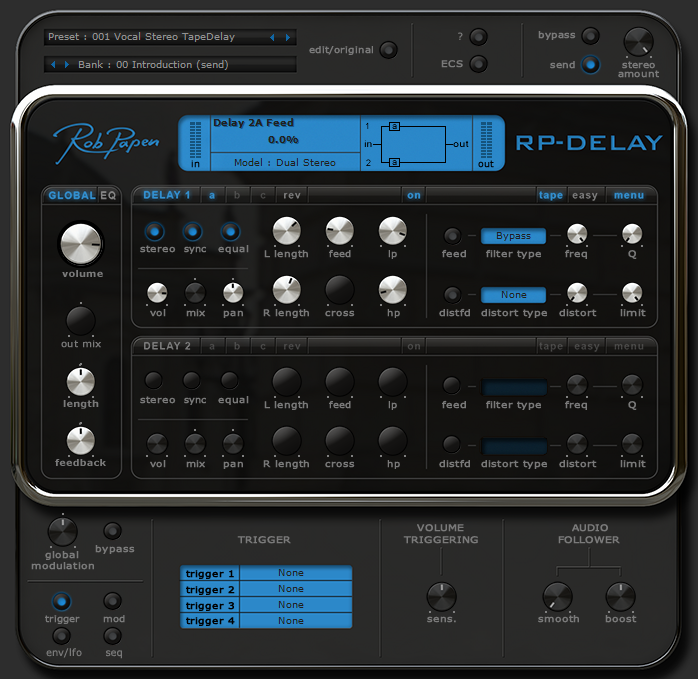Turn Delay 1 on button

[414, 195]
